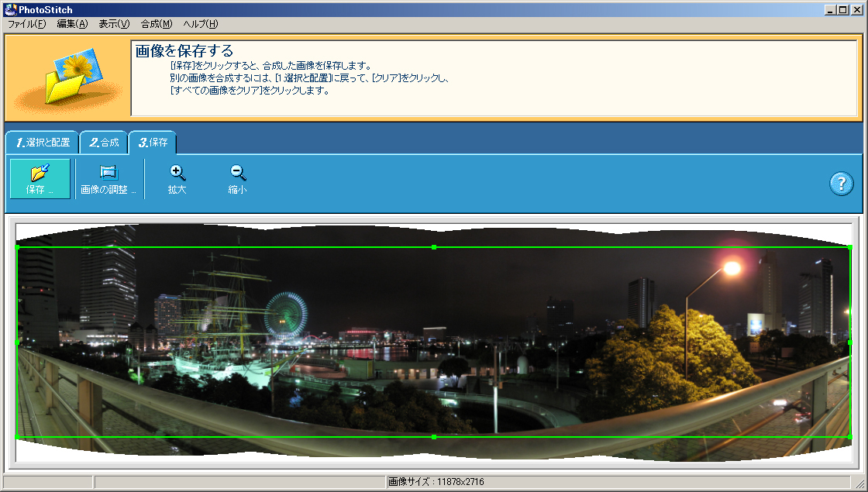The height and width of the screenshot is (492, 868).
Task: Click the stitched image icon on 画像の調整 button
Action: [109, 172]
